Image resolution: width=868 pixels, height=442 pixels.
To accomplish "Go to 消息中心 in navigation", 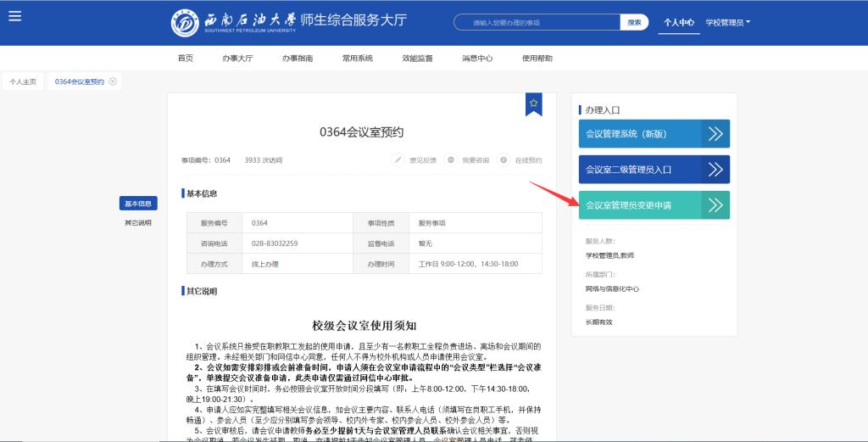I will click(x=477, y=59).
